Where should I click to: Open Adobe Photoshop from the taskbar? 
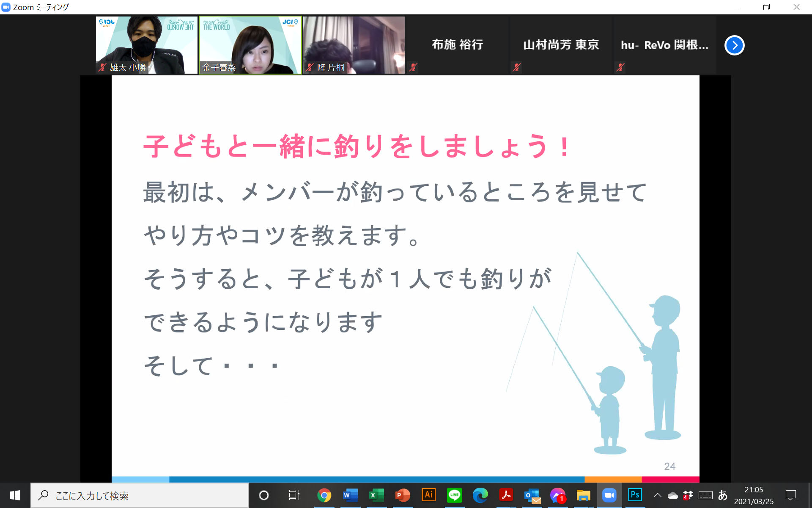click(x=635, y=495)
